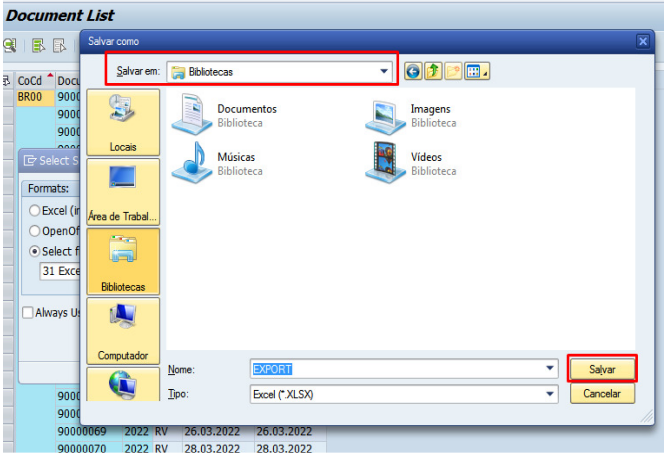Open Locais in places sidebar
The width and height of the screenshot is (666, 457).
[123, 123]
